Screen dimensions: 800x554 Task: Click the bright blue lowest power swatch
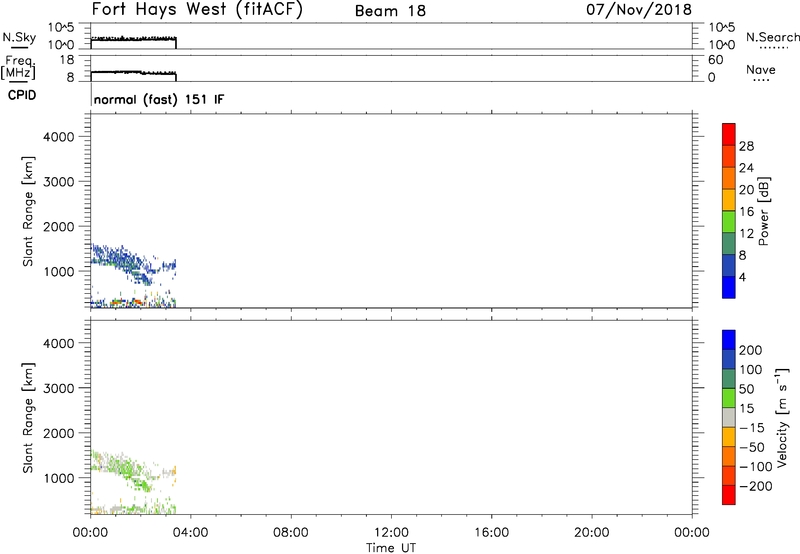coord(729,287)
